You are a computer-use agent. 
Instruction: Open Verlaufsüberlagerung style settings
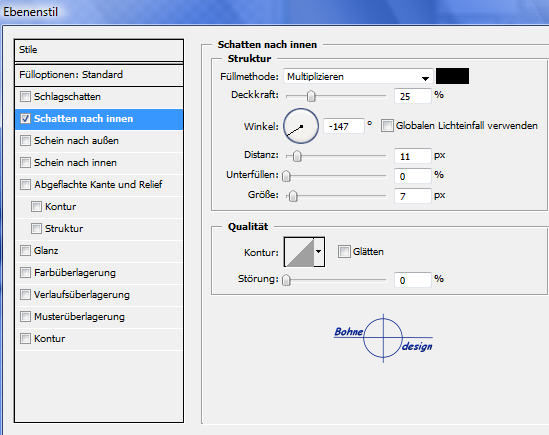pos(82,295)
